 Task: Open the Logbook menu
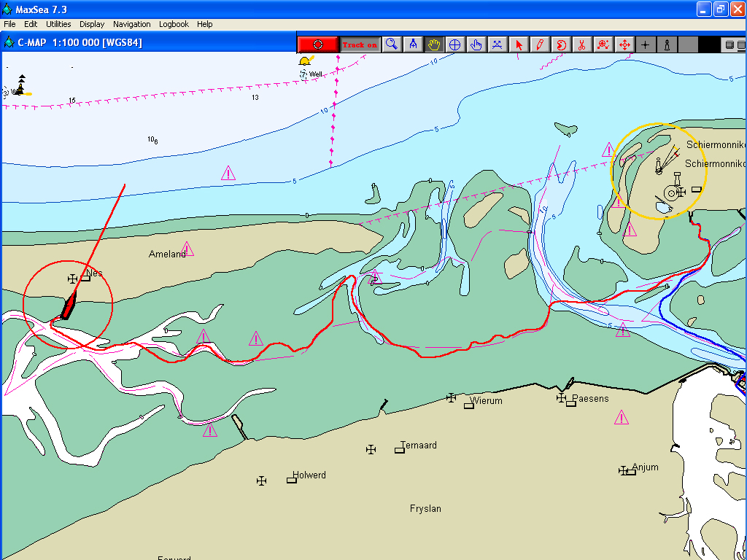click(174, 24)
